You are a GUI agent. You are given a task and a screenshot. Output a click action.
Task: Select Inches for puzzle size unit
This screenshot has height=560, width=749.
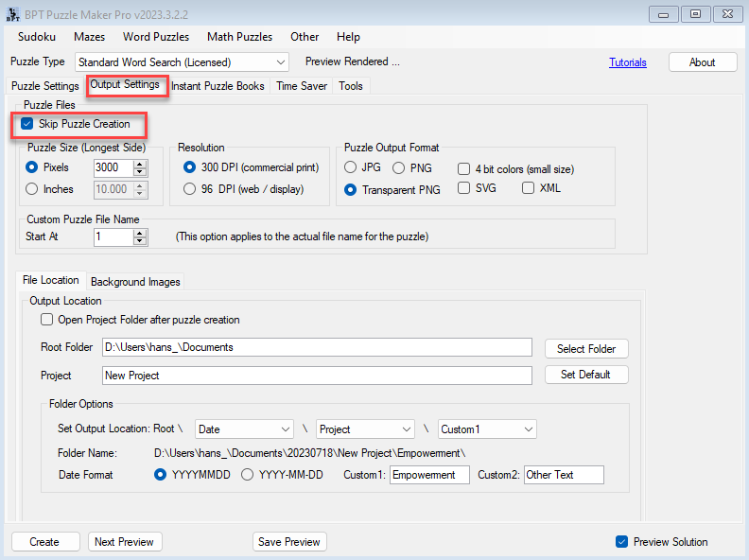tap(32, 189)
